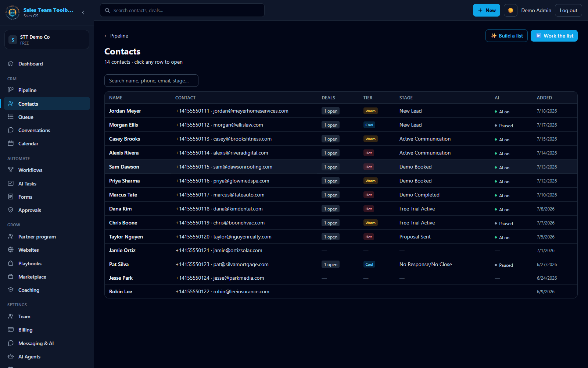Image resolution: width=588 pixels, height=368 pixels.
Task: Click Casey Brooks's AI on status
Action: click(502, 139)
